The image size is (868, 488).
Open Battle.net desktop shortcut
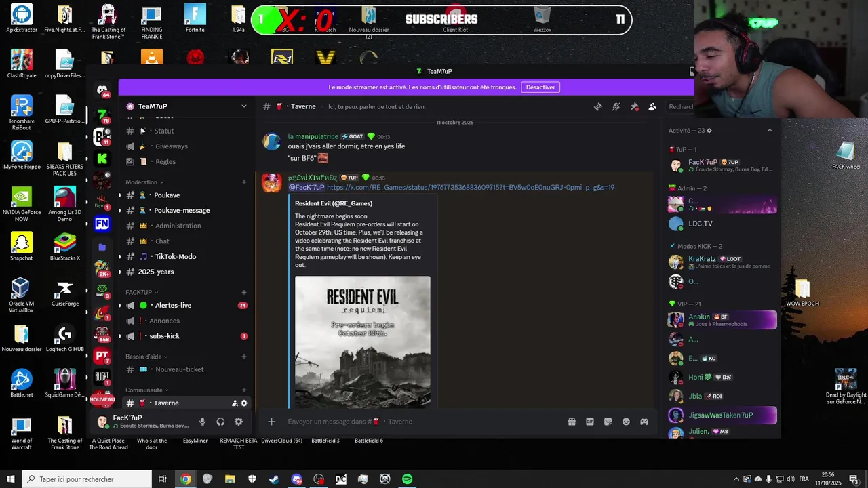(x=21, y=384)
